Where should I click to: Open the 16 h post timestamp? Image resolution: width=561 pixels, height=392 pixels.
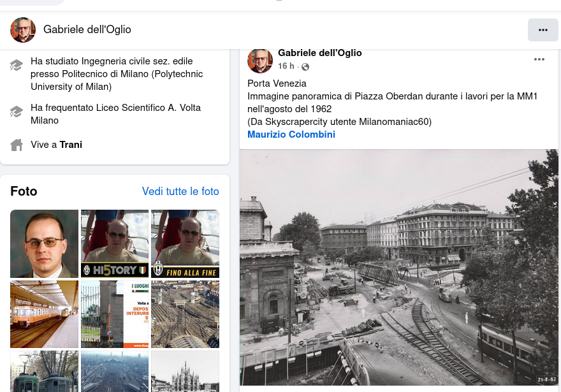pos(286,66)
